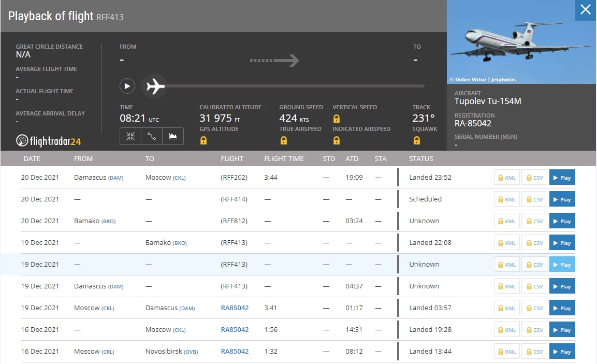
Task: Click the True Airspeed lock icon
Action: pyautogui.click(x=283, y=140)
